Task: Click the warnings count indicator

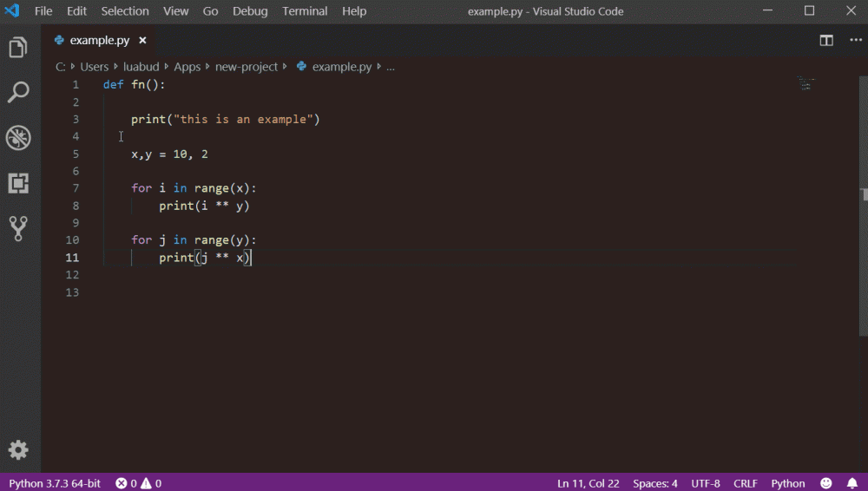Action: [x=151, y=483]
